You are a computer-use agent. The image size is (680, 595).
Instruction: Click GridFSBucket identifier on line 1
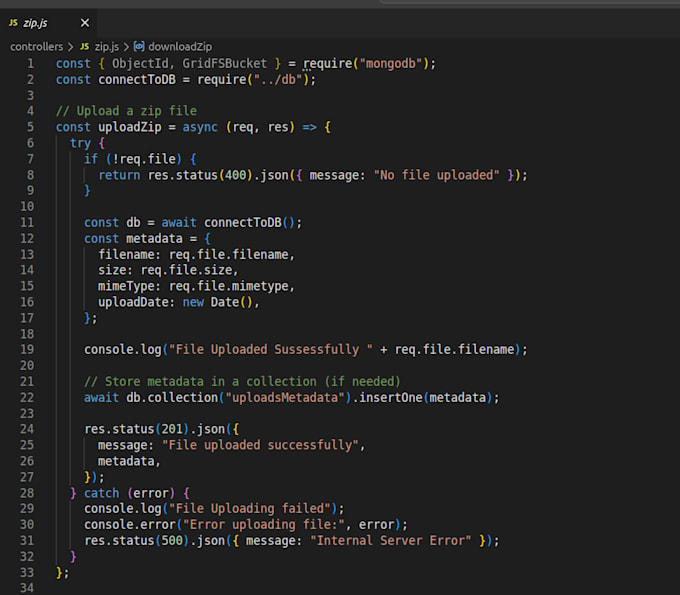pos(225,64)
